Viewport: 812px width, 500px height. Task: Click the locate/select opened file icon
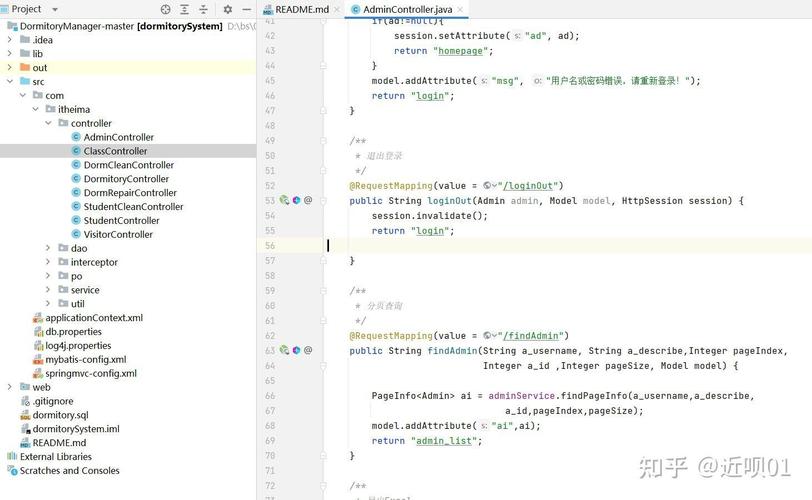click(x=166, y=9)
